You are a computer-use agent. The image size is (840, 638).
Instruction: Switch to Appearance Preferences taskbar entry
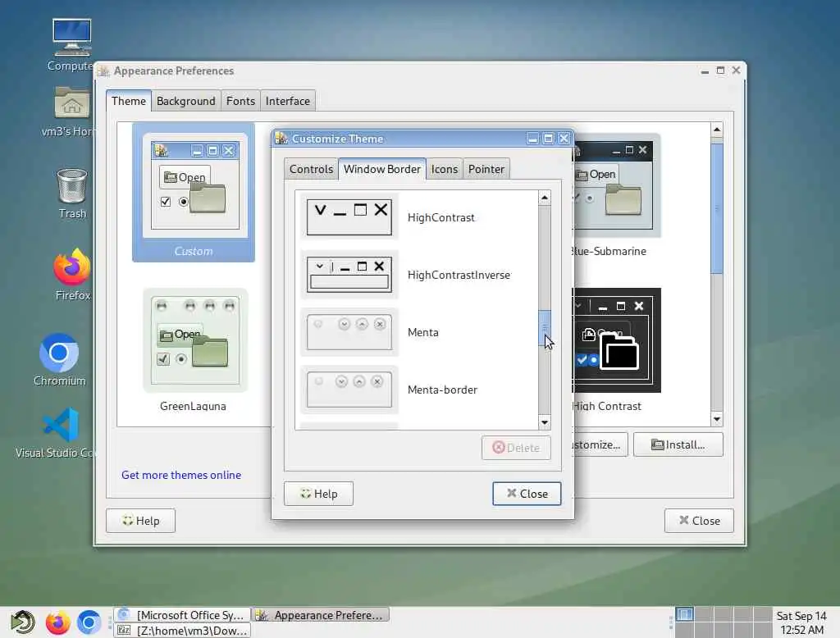pos(321,615)
